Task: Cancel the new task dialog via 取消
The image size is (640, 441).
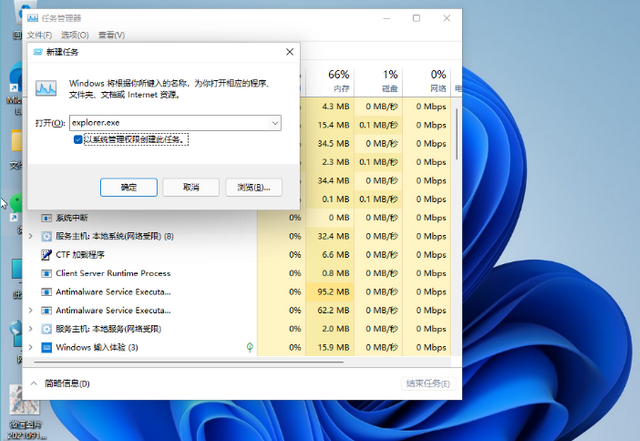Action: (191, 187)
